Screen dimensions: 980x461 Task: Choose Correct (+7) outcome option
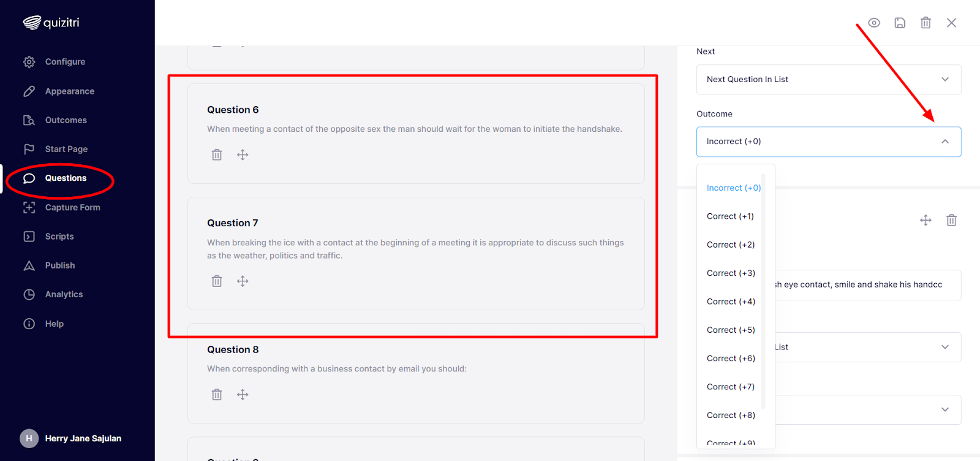(x=731, y=387)
